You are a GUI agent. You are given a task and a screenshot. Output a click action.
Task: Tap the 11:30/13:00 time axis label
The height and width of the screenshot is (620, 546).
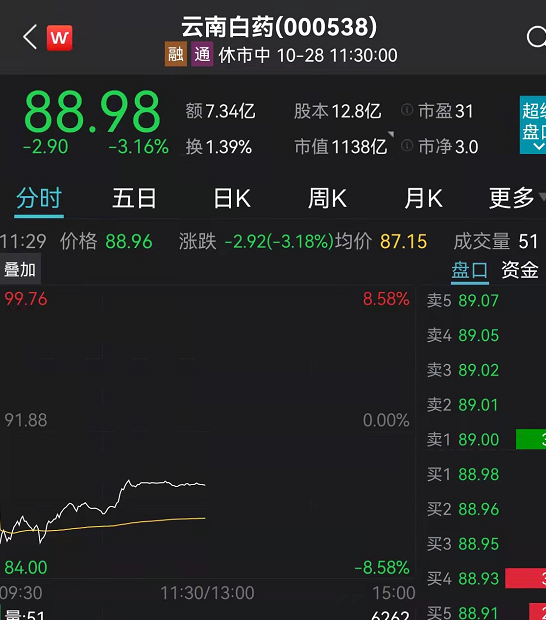[x=207, y=593]
